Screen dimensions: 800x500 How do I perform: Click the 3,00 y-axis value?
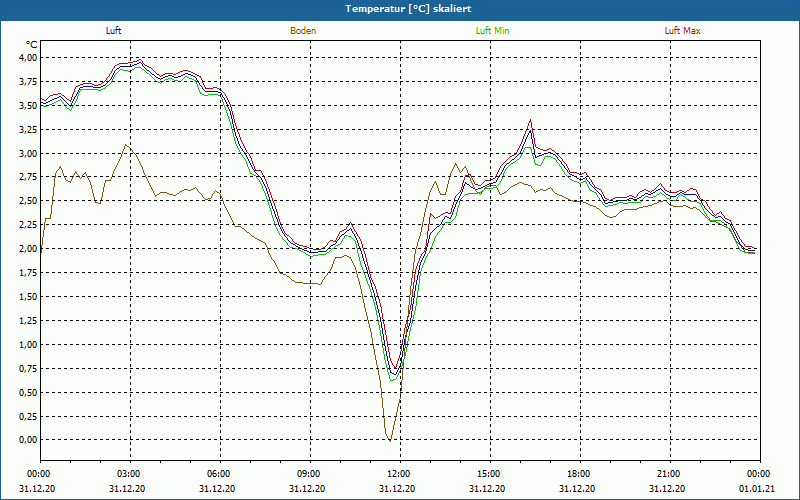click(x=29, y=154)
